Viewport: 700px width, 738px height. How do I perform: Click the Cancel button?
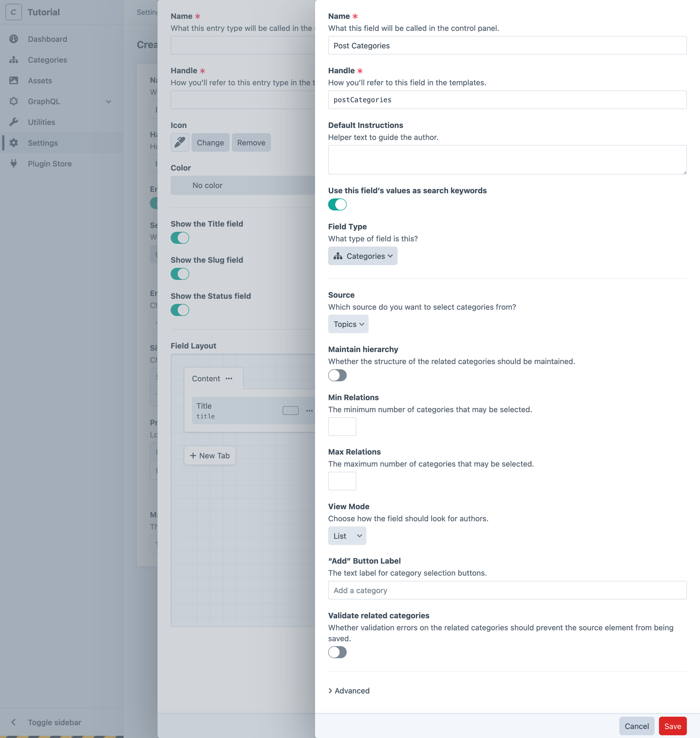click(636, 726)
